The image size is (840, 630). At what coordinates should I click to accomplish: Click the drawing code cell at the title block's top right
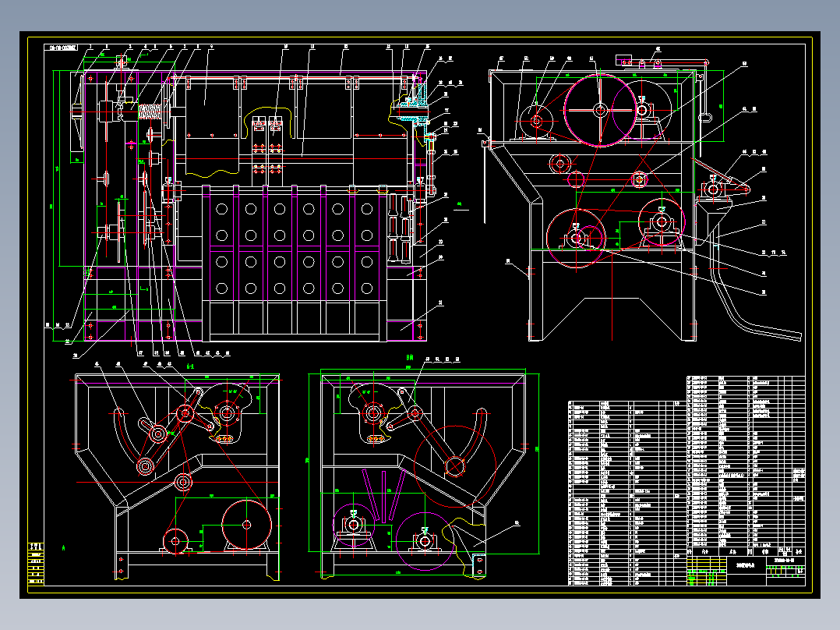(786, 561)
